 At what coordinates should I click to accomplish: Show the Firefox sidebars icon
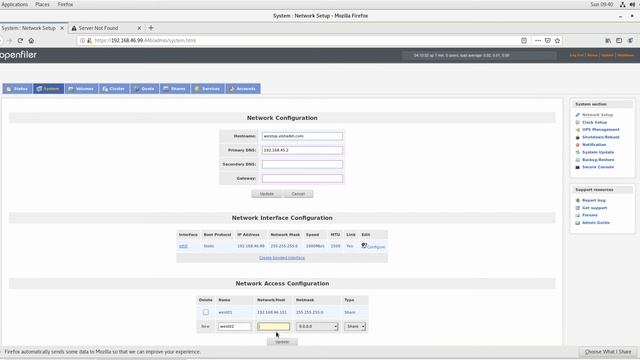(619, 40)
